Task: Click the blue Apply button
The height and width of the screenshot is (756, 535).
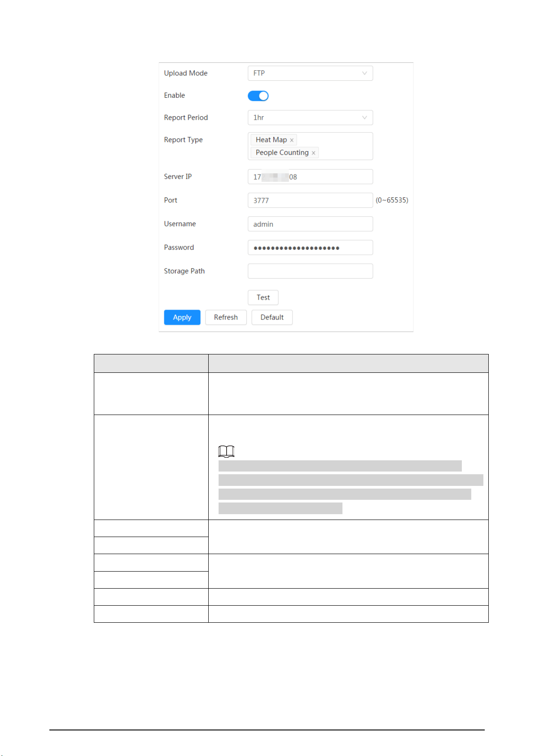Action: tap(182, 317)
